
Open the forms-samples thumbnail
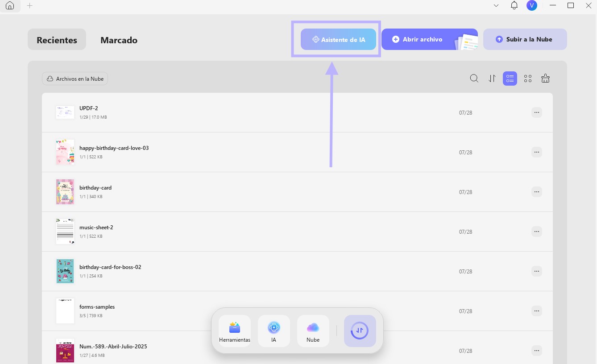pos(65,311)
